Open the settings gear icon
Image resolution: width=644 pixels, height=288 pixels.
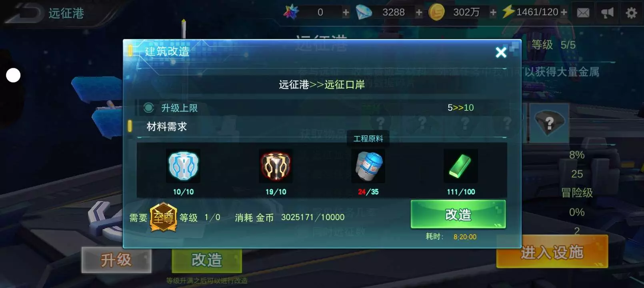(631, 13)
